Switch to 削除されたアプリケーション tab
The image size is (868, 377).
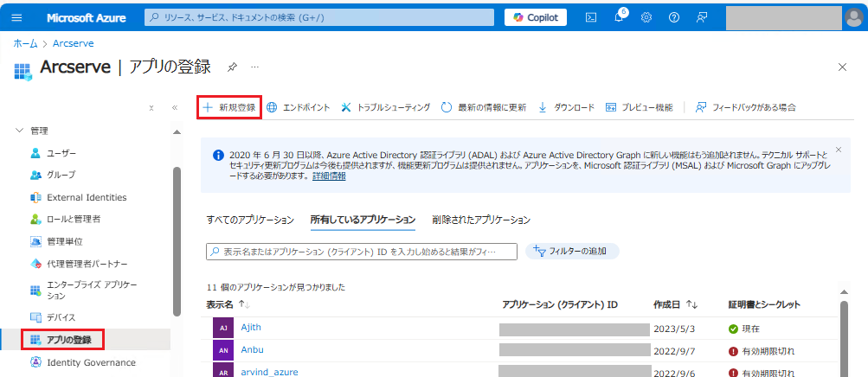coord(481,220)
